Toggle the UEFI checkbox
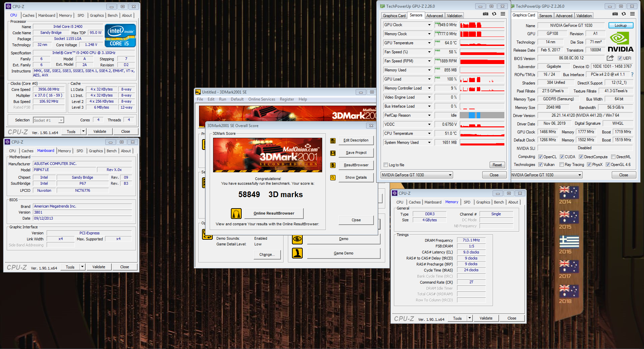The height and width of the screenshot is (349, 644). coord(620,58)
